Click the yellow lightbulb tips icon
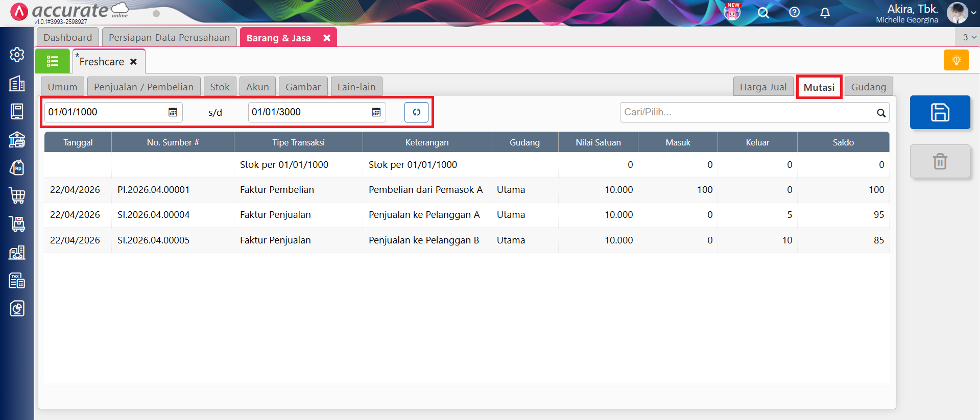Screen dimensions: 980x420 point(956,60)
